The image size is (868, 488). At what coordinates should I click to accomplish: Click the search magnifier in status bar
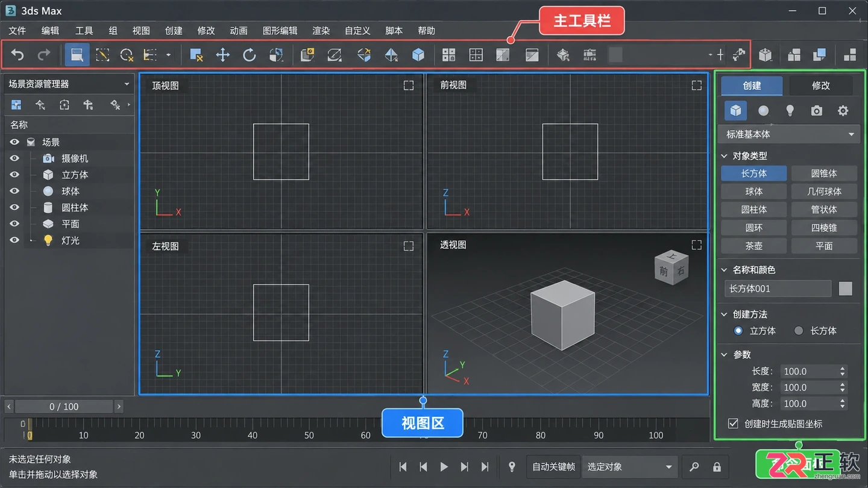coord(694,467)
